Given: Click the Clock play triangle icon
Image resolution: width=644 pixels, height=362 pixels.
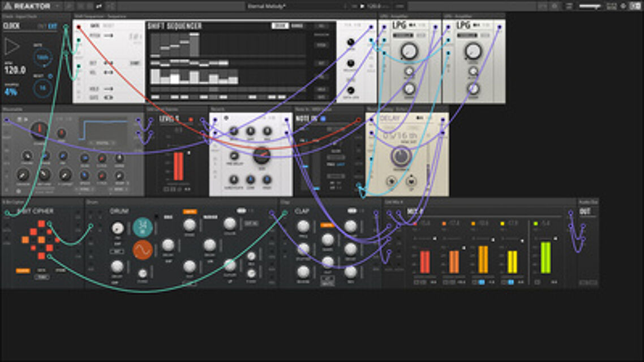Looking at the screenshot, I should click(12, 46).
